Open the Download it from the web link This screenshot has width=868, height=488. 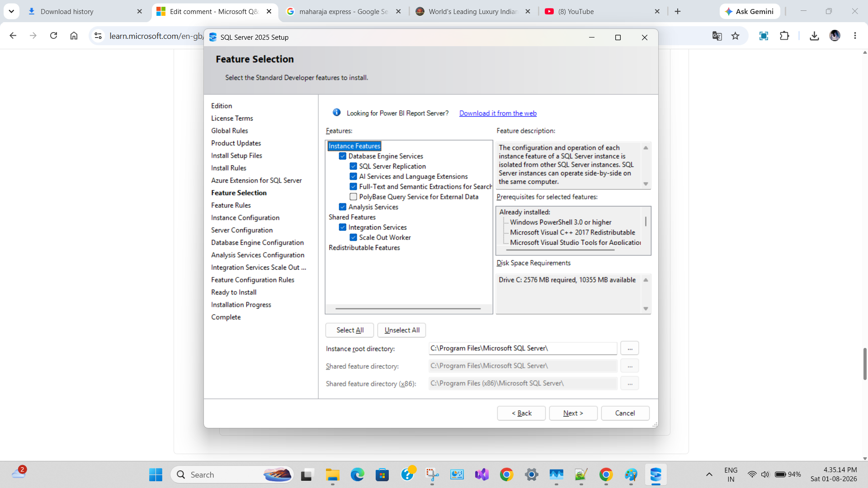[498, 113]
